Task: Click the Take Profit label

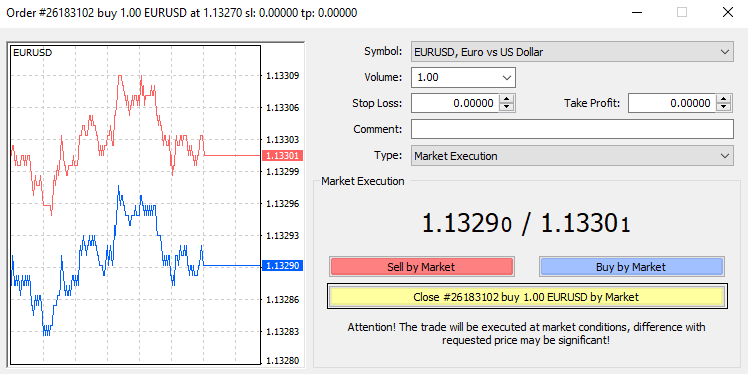Action: pyautogui.click(x=592, y=103)
